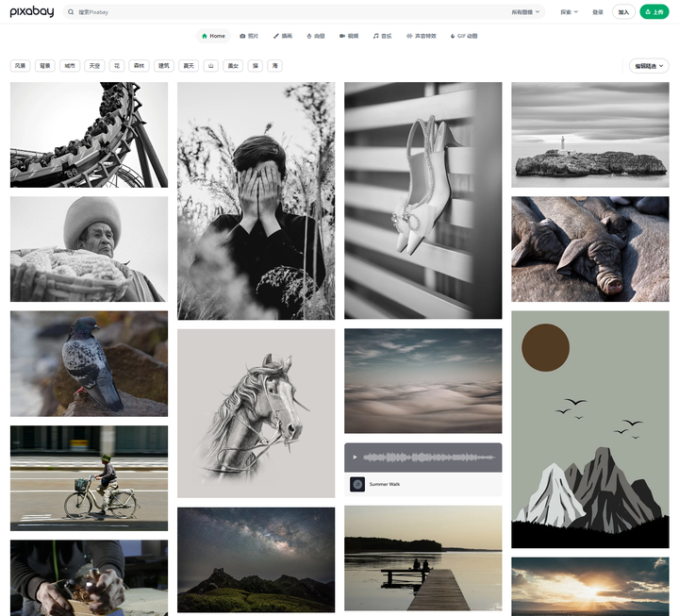Switch to the 声音特效 sound effects tab
The height and width of the screenshot is (616, 679).
(x=421, y=36)
